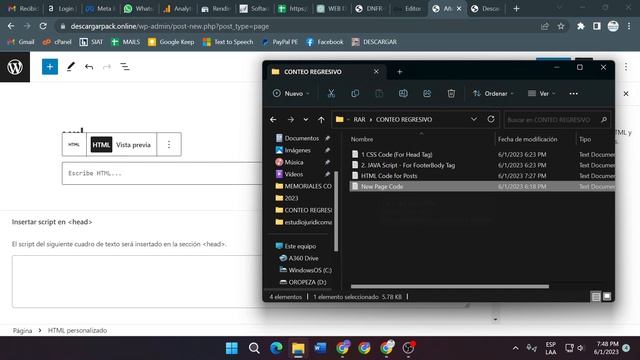Undo last change in WordPress editor
Image resolution: width=640 pixels, height=360 pixels.
click(89, 67)
